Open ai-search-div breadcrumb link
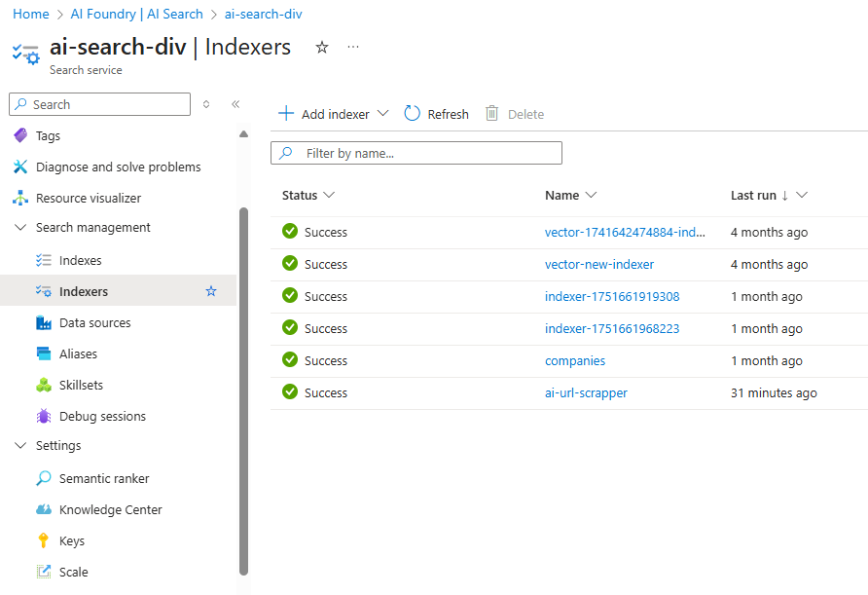868x595 pixels. pos(264,14)
